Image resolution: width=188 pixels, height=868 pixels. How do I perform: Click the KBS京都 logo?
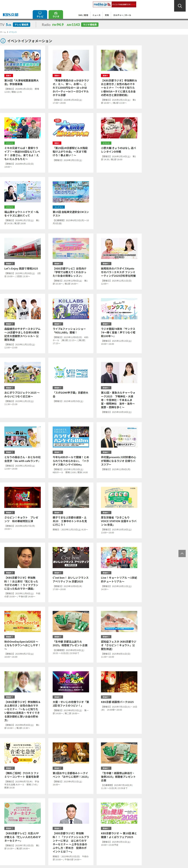tap(10, 15)
